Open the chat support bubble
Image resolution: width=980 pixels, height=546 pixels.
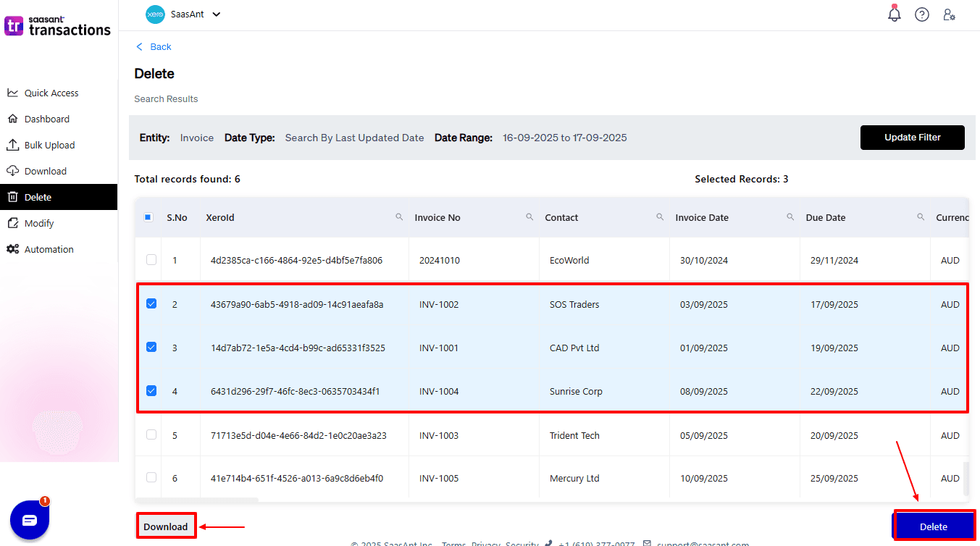pyautogui.click(x=30, y=520)
